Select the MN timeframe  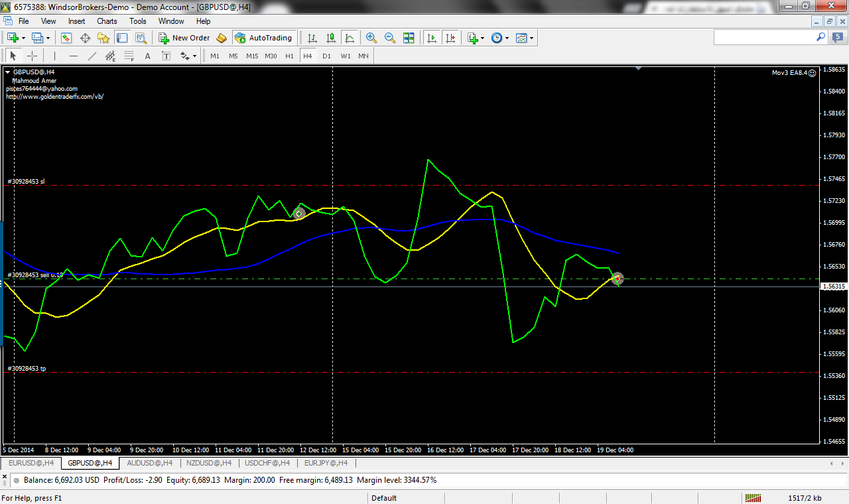363,56
